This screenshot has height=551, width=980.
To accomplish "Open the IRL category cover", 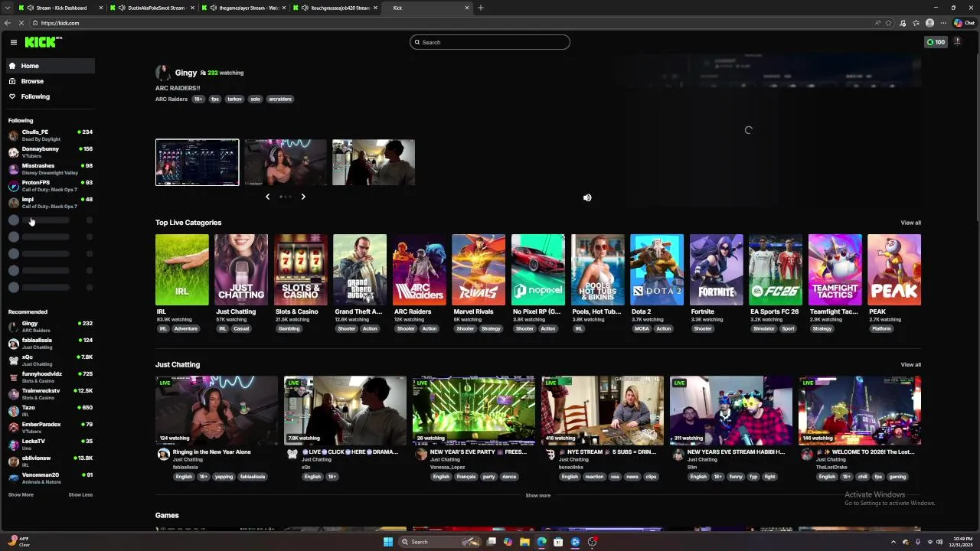I will 182,269.
